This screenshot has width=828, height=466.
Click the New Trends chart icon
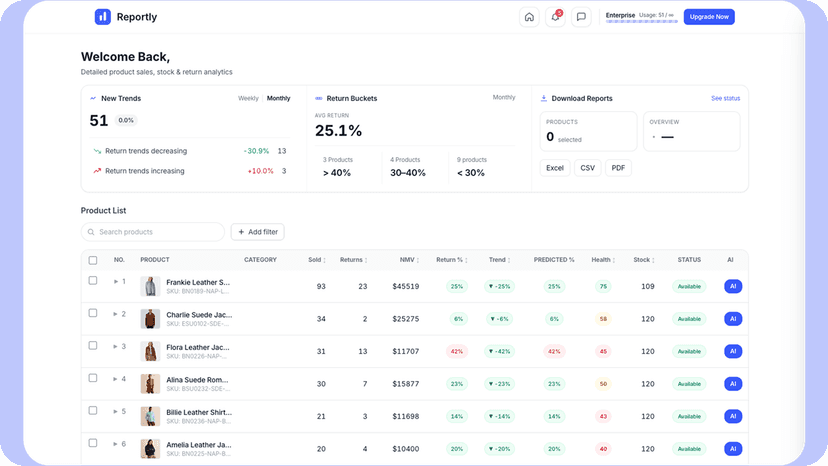(x=93, y=98)
